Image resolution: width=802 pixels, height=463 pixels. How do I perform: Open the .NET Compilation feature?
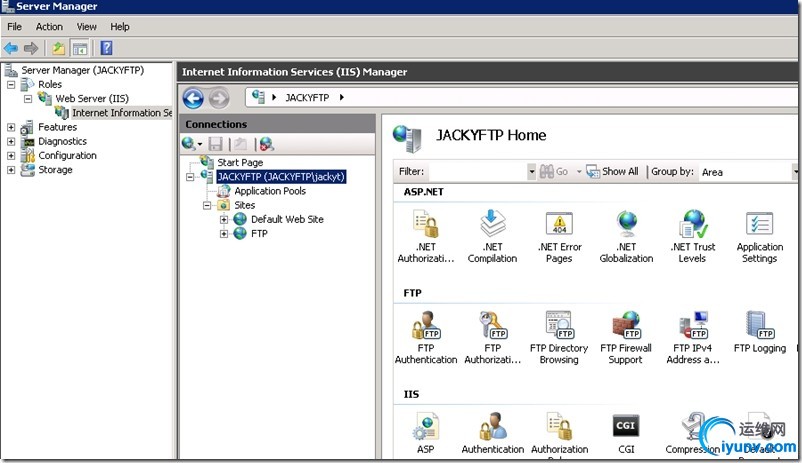click(492, 236)
